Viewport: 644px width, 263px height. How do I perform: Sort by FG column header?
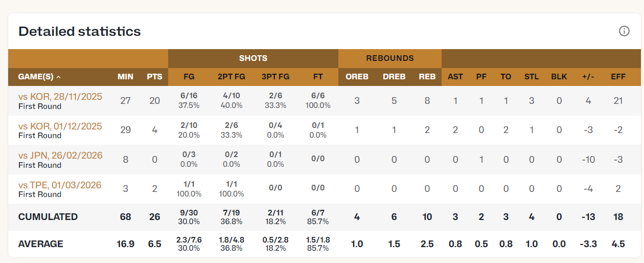[x=189, y=77]
